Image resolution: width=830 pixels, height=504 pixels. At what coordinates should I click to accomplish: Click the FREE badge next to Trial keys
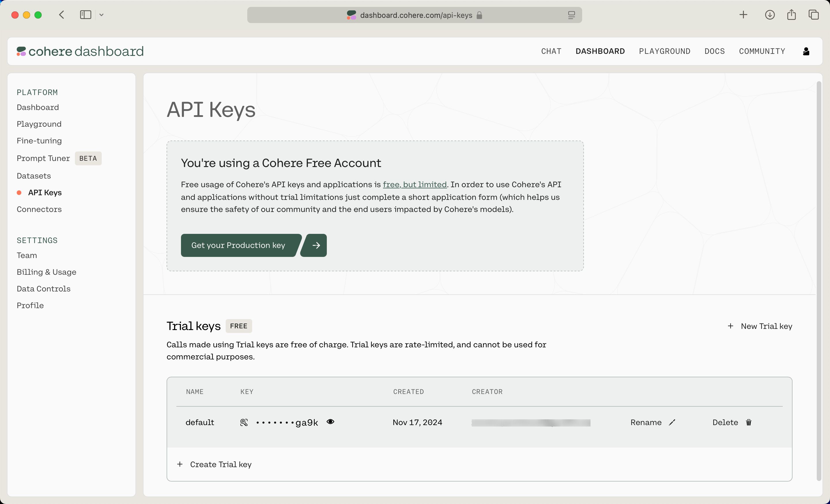pos(239,326)
